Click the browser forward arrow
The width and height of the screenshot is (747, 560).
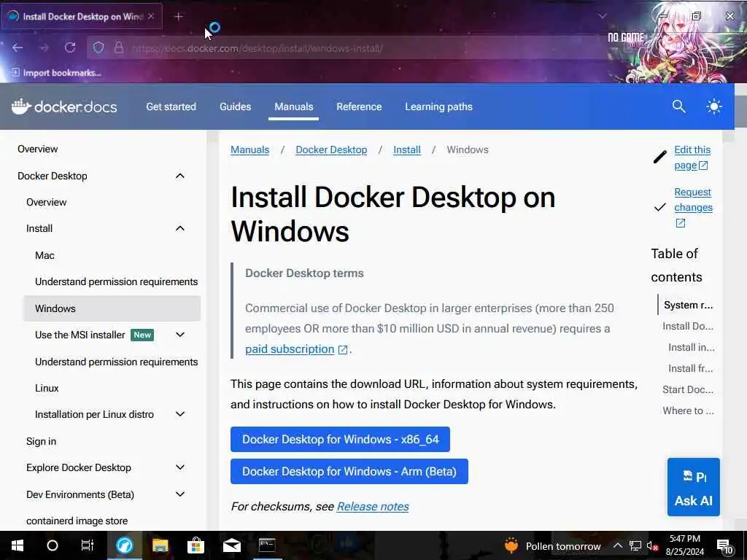pos(44,47)
